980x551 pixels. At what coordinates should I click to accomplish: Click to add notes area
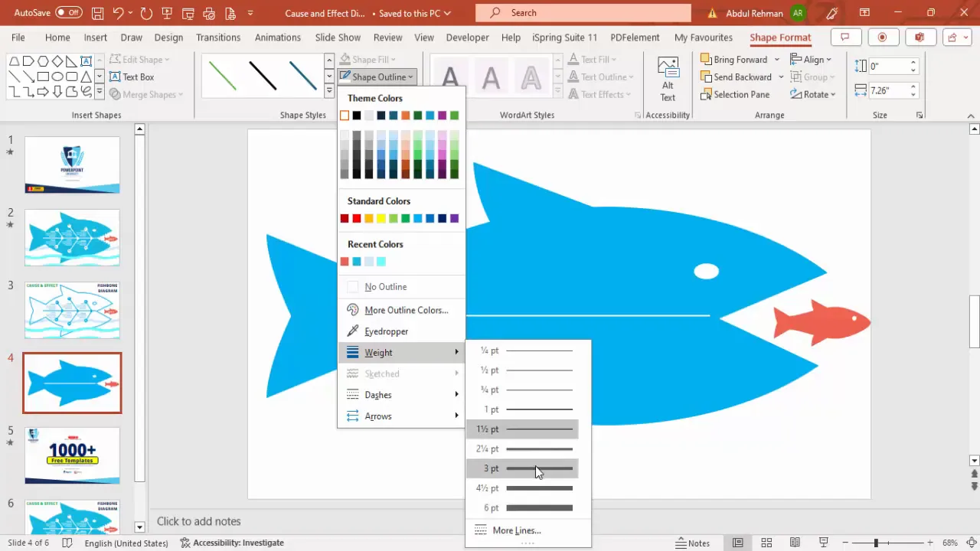tap(199, 521)
